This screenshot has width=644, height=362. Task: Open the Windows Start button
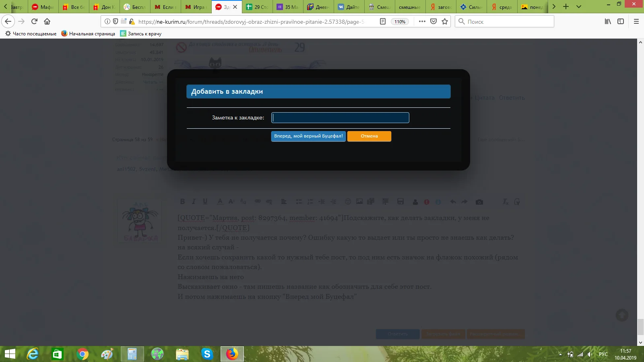(10, 354)
